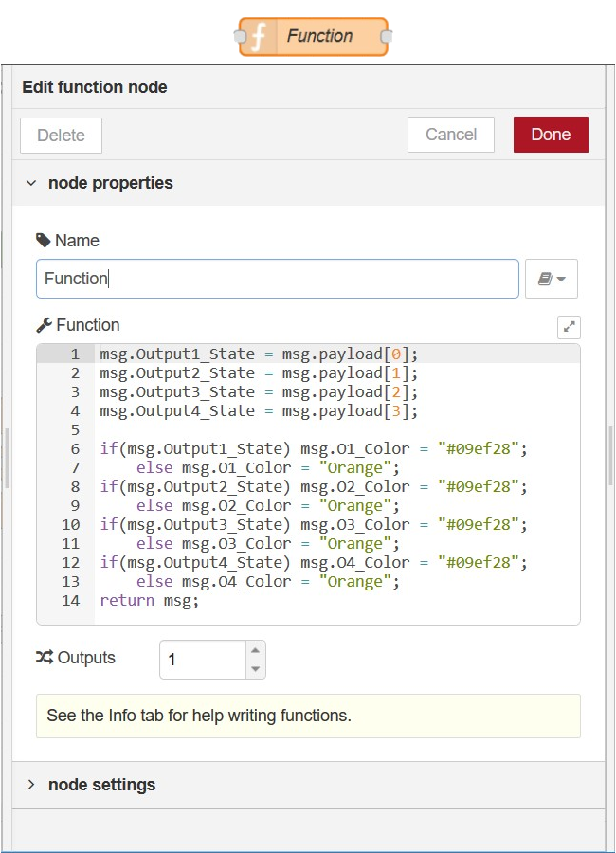This screenshot has height=853, width=616.
Task: Click the wrench icon beside Function
Action: (x=45, y=325)
